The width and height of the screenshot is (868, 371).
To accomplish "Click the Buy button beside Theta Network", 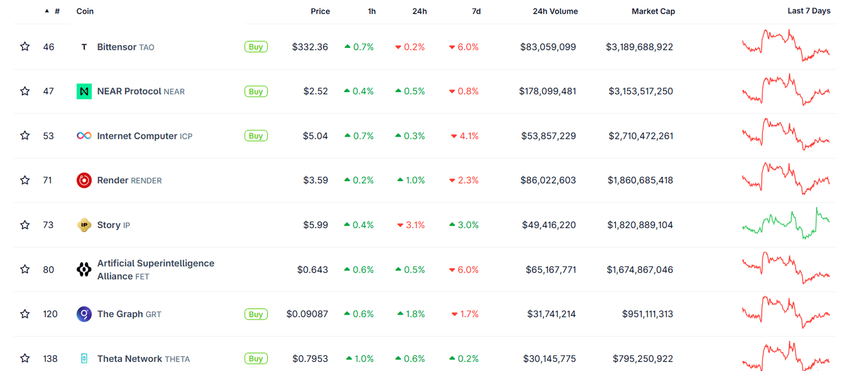I will point(256,359).
